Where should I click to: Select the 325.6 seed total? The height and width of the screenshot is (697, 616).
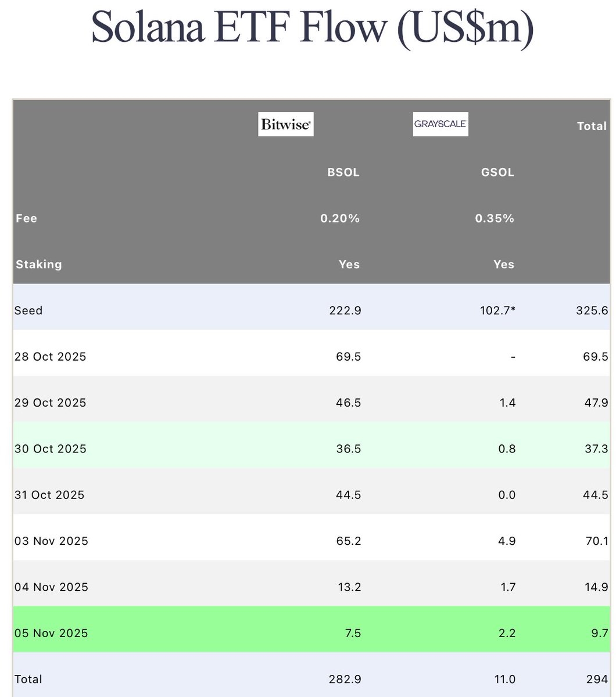(x=592, y=311)
